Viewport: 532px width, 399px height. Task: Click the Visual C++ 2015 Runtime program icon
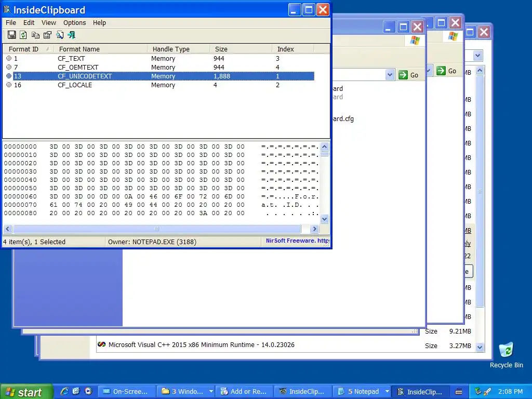[x=101, y=345]
